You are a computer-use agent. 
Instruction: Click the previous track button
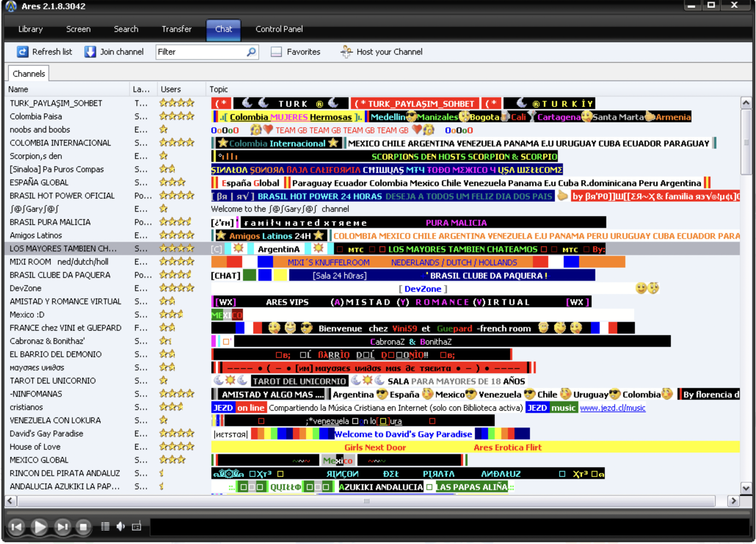[17, 527]
